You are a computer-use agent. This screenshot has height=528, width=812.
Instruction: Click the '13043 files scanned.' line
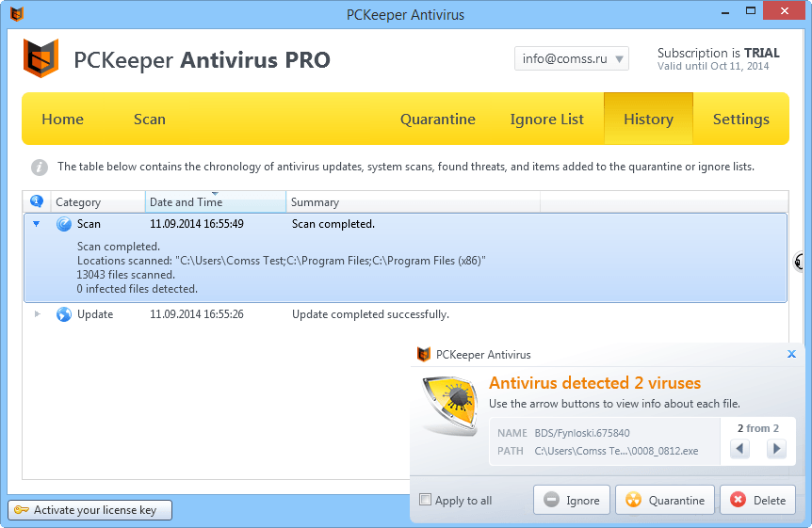coord(126,275)
